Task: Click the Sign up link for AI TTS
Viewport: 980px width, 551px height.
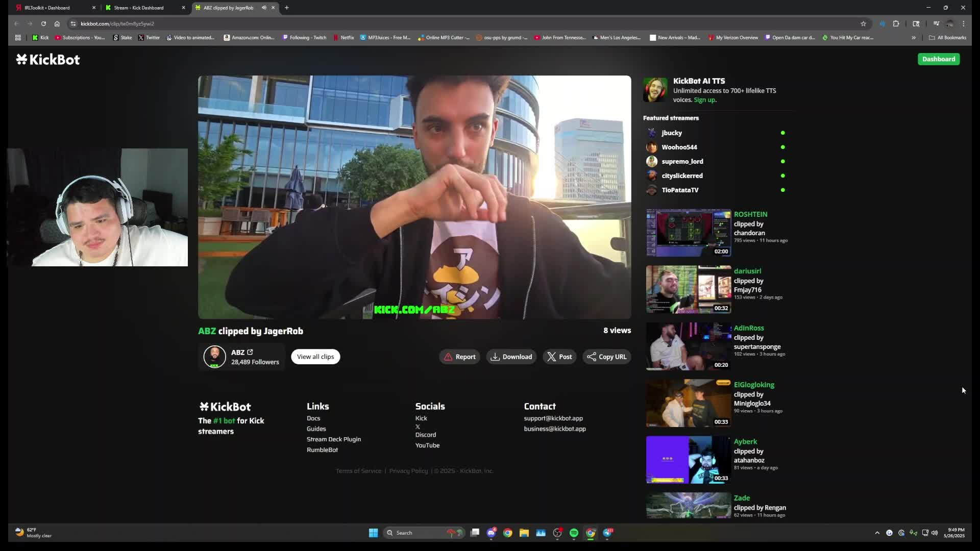Action: 705,100
